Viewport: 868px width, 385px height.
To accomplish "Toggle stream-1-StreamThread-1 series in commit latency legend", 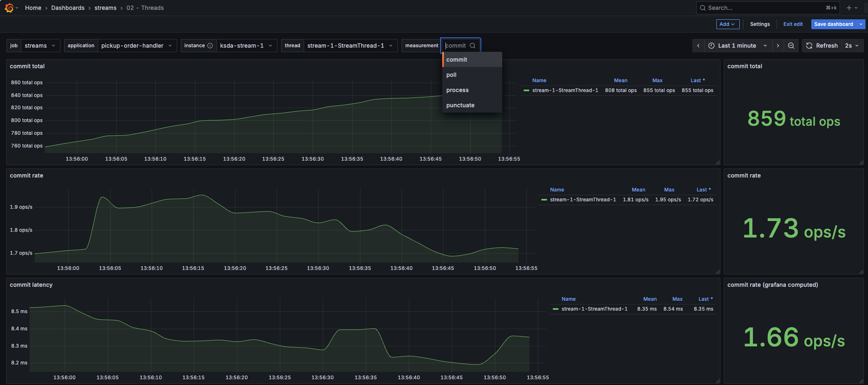I will [x=594, y=309].
